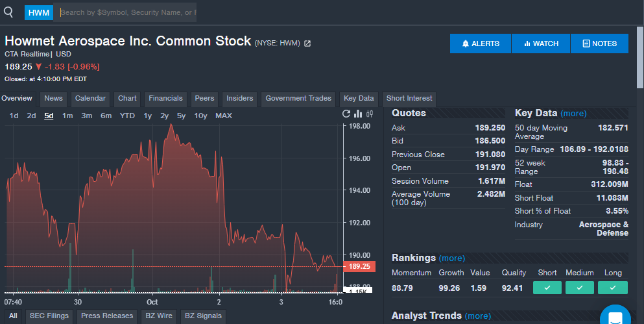The width and height of the screenshot is (644, 324).
Task: Select the candlestick chart type icon
Action: 370,114
